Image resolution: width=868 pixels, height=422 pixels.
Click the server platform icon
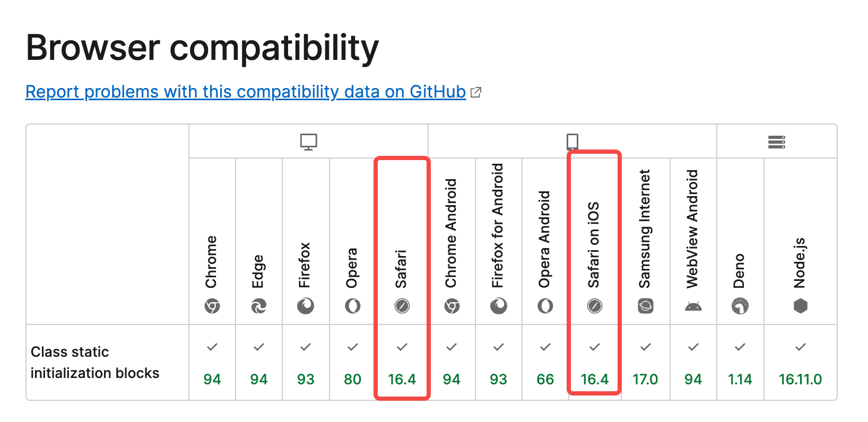[x=776, y=142]
